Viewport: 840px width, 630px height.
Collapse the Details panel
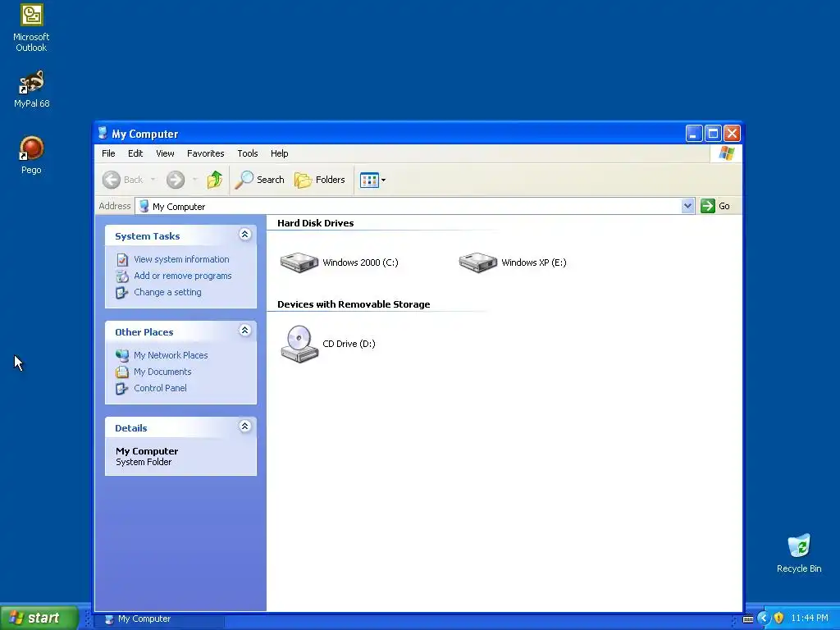244,427
